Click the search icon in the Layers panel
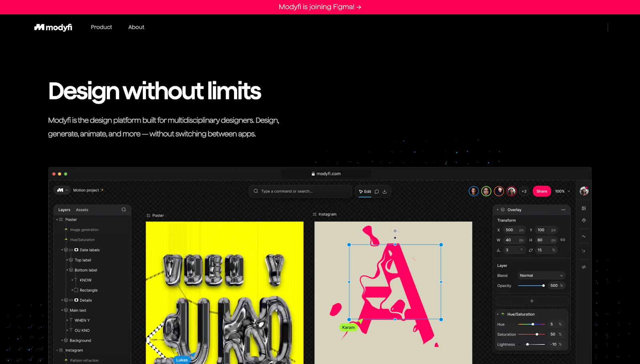Viewport: 640px width, 364px height. 124,209
